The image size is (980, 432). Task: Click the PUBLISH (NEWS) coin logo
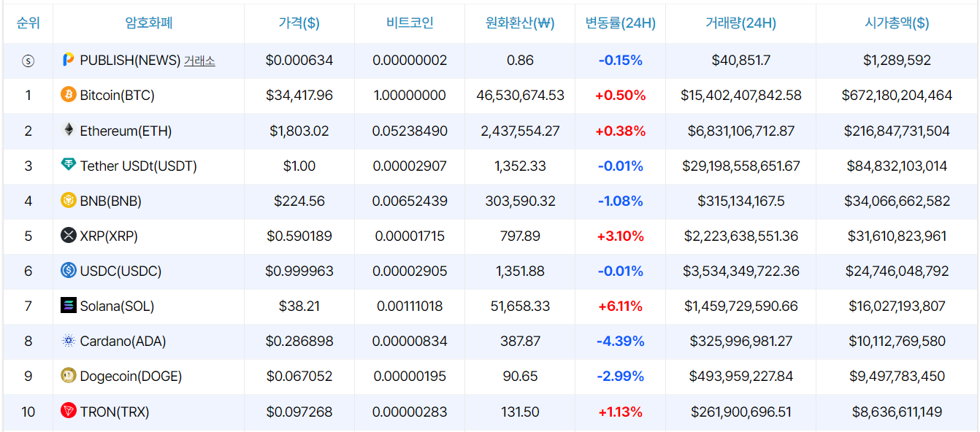coord(68,60)
